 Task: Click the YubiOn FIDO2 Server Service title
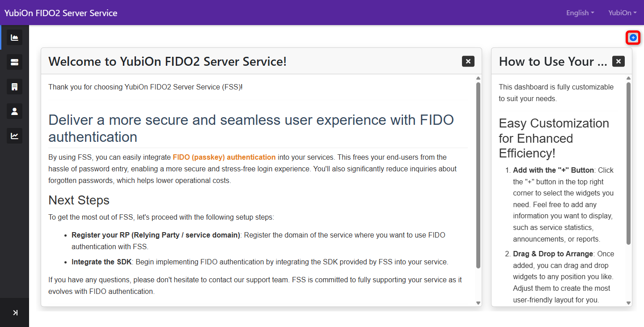point(61,13)
